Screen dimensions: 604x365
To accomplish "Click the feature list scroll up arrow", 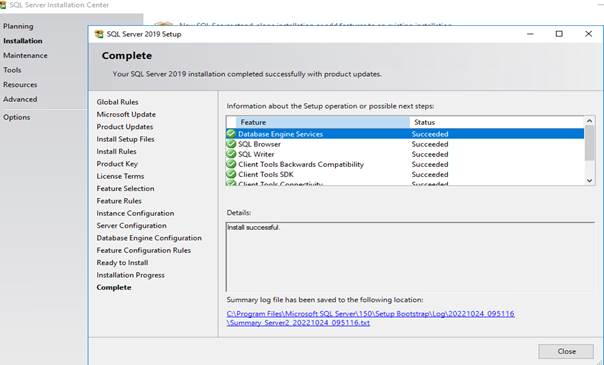I will click(589, 121).
